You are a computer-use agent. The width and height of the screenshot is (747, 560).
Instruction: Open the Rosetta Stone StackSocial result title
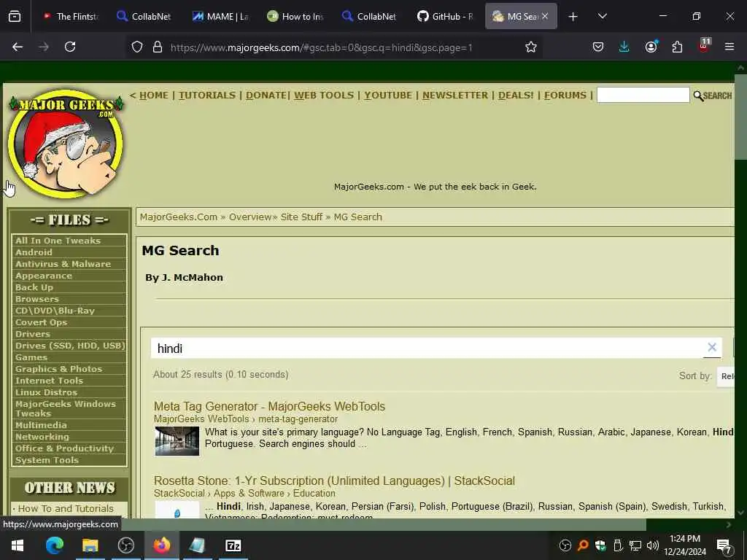click(x=334, y=481)
